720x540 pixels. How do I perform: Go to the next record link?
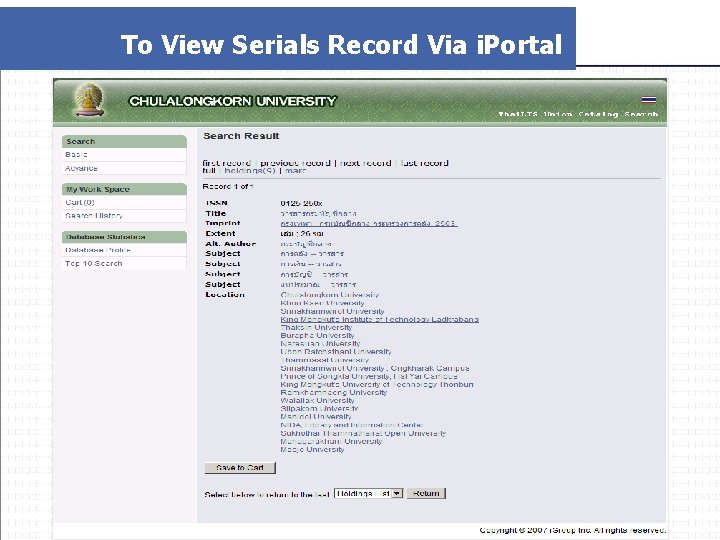(x=366, y=163)
